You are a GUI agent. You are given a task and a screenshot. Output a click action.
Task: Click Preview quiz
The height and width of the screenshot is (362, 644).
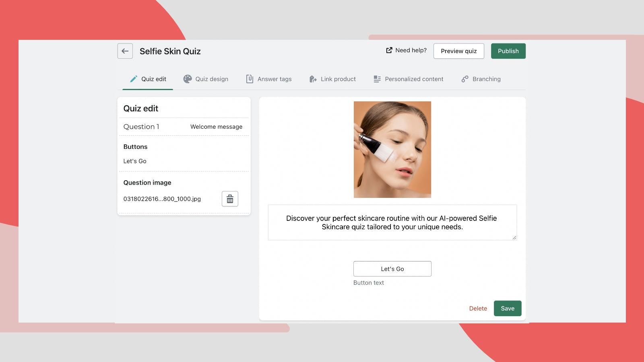coord(458,51)
